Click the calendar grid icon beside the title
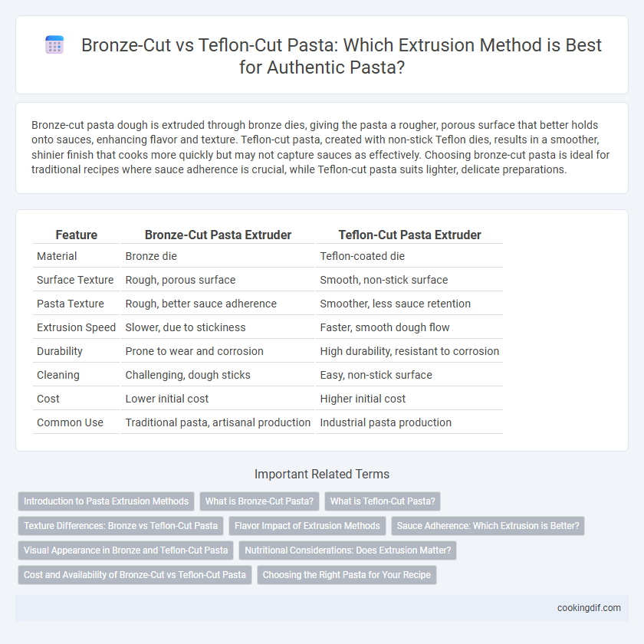 54,44
